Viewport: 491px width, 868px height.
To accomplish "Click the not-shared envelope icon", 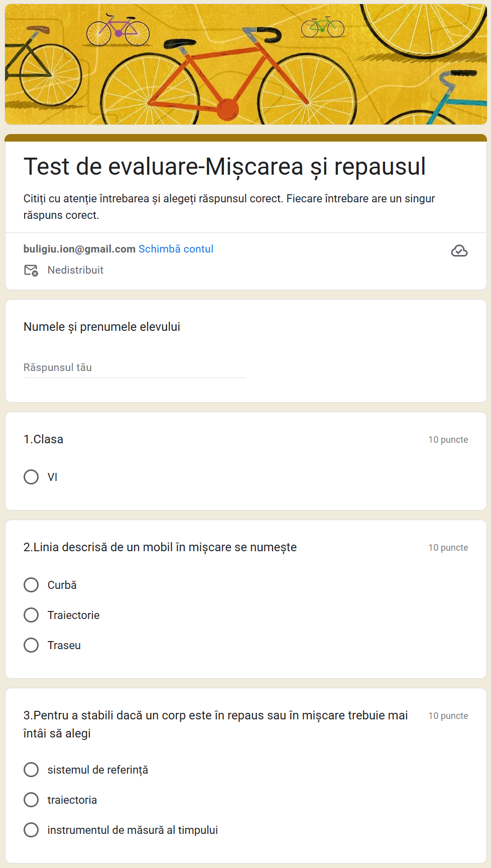I will pos(31,270).
